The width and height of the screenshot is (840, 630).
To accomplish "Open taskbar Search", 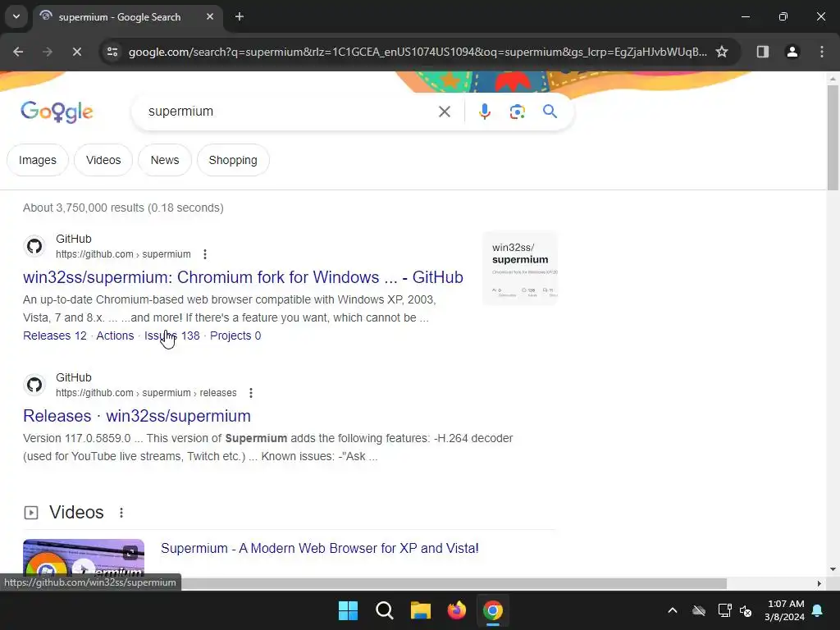I will click(384, 610).
